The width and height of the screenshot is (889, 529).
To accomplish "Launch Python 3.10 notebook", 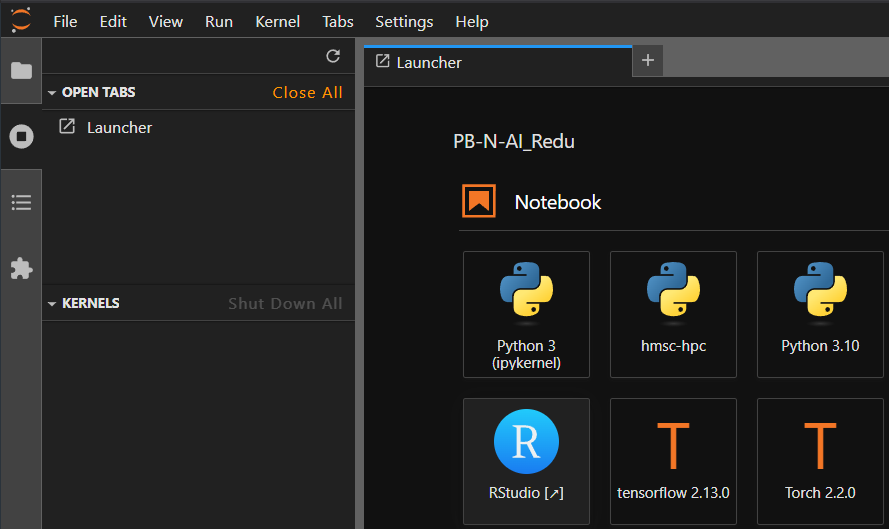I will tap(820, 314).
